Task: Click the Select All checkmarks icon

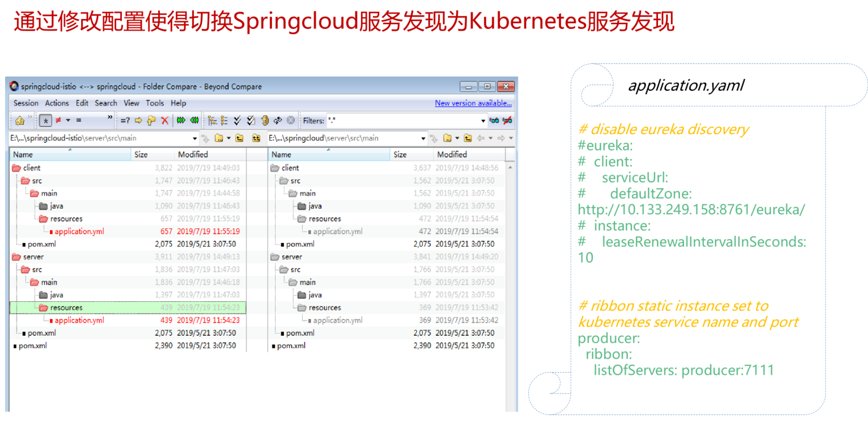Action: point(237,121)
